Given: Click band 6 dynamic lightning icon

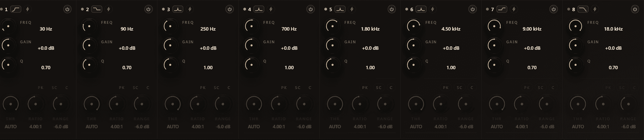Looking at the screenshot, I should tap(433, 9).
